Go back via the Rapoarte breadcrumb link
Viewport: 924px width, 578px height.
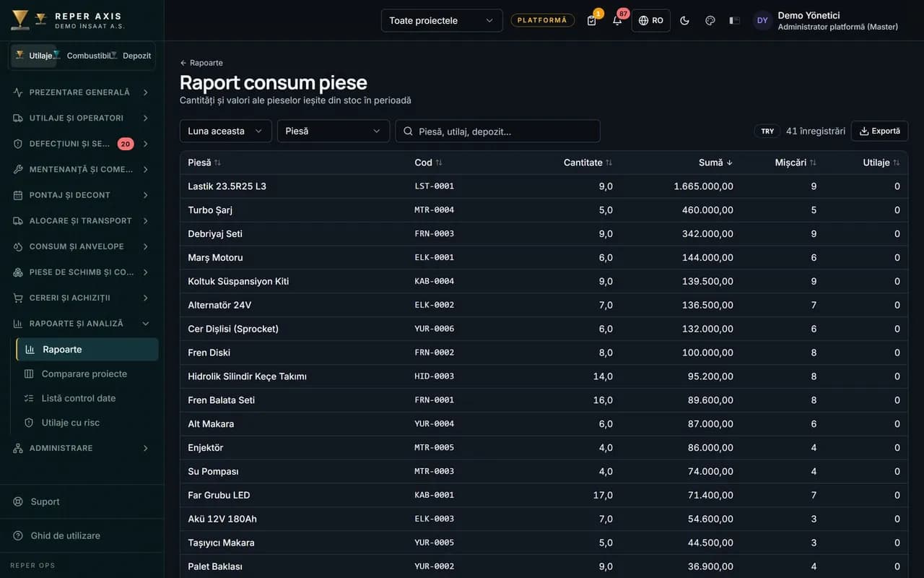(201, 63)
